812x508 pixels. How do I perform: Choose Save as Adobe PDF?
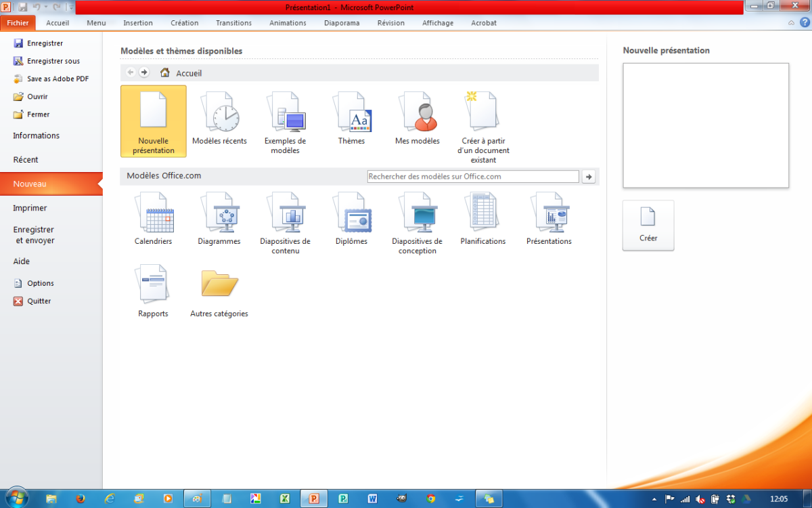pyautogui.click(x=51, y=79)
